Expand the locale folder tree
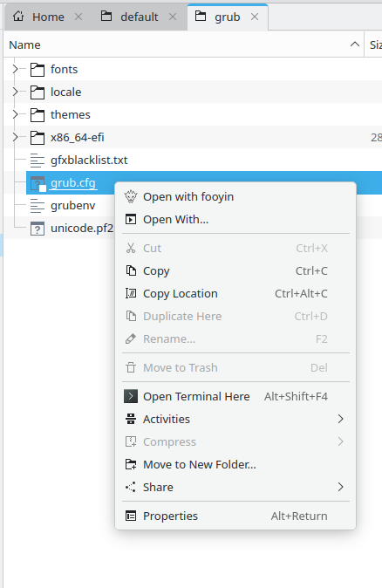Screen dimensions: 382x588 click(15, 92)
